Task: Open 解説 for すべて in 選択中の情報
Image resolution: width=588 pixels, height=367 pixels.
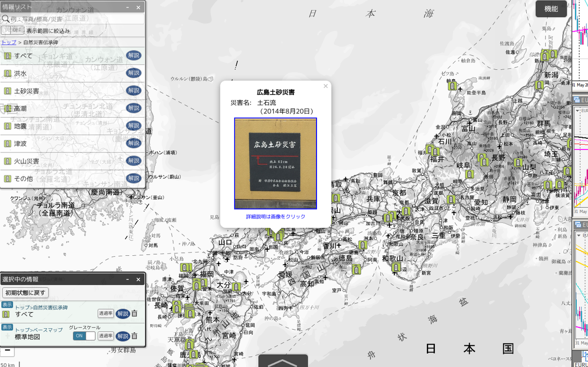Action: [122, 314]
